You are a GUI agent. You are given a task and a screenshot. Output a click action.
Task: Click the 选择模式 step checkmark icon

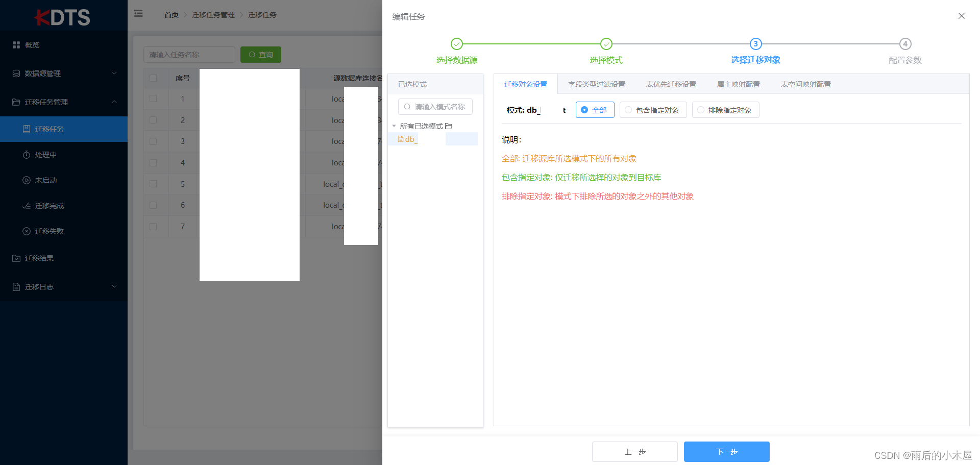(606, 44)
